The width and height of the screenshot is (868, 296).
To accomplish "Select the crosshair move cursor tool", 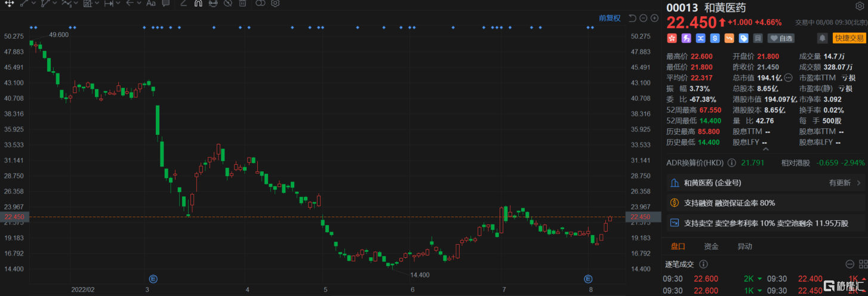I will point(10,3).
